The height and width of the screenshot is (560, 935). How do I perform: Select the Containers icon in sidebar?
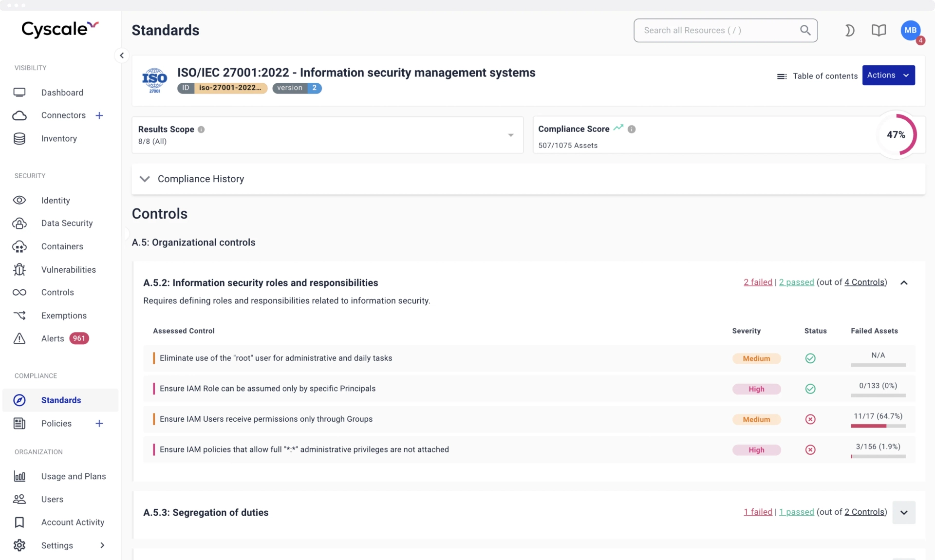(x=19, y=246)
